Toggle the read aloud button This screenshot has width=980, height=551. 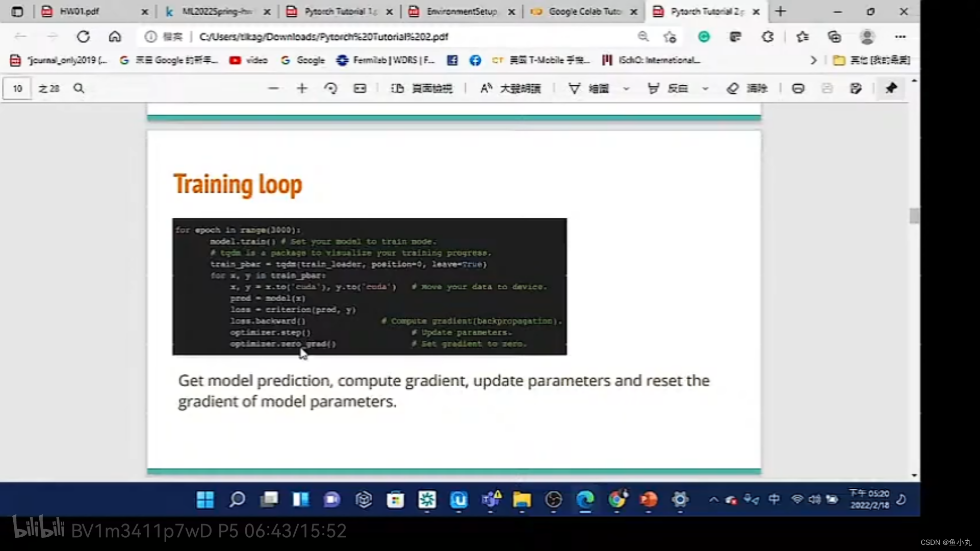(510, 88)
